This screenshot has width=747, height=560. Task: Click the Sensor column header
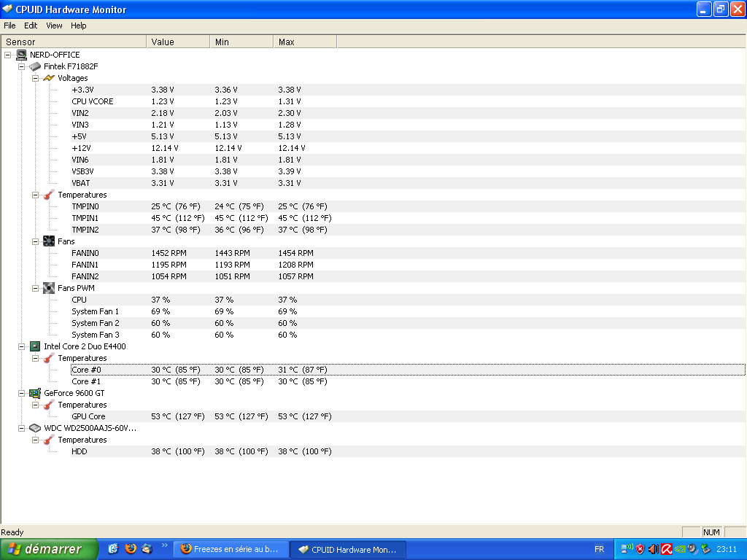(x=74, y=42)
